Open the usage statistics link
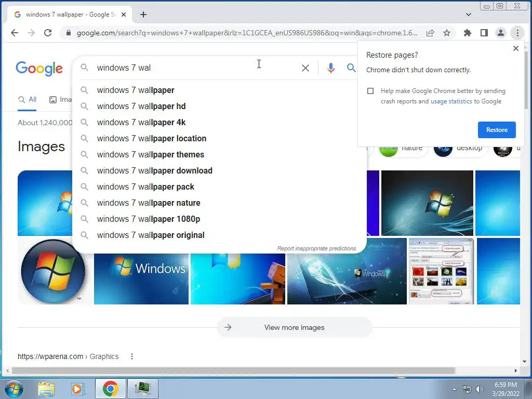 [x=451, y=101]
